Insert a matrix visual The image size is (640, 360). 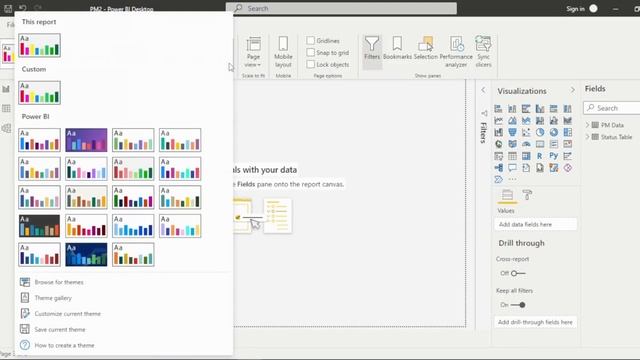[526, 156]
